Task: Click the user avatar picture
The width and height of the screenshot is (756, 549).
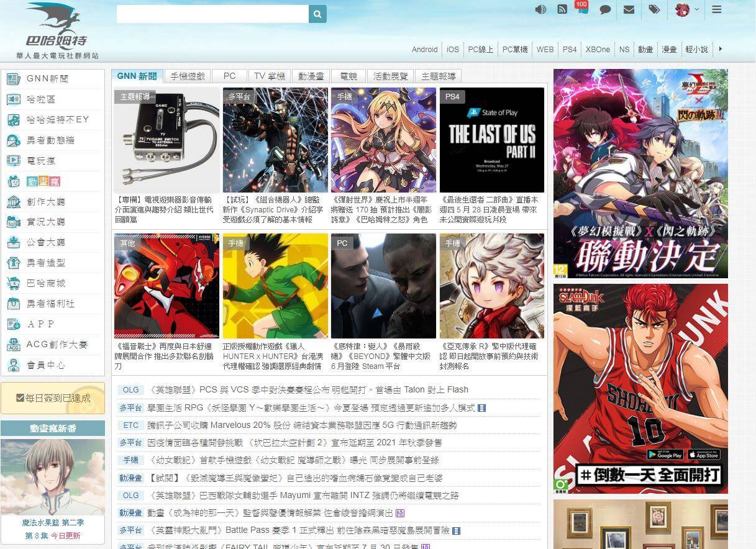Action: coord(682,9)
